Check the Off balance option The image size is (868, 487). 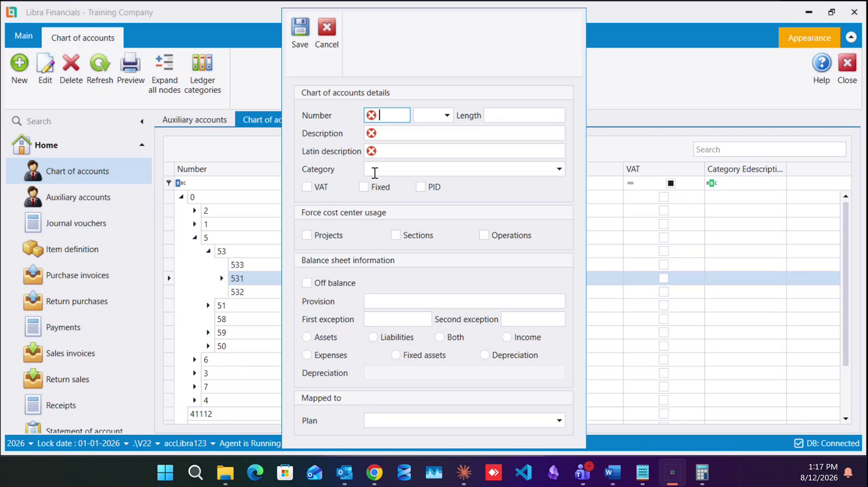[307, 283]
